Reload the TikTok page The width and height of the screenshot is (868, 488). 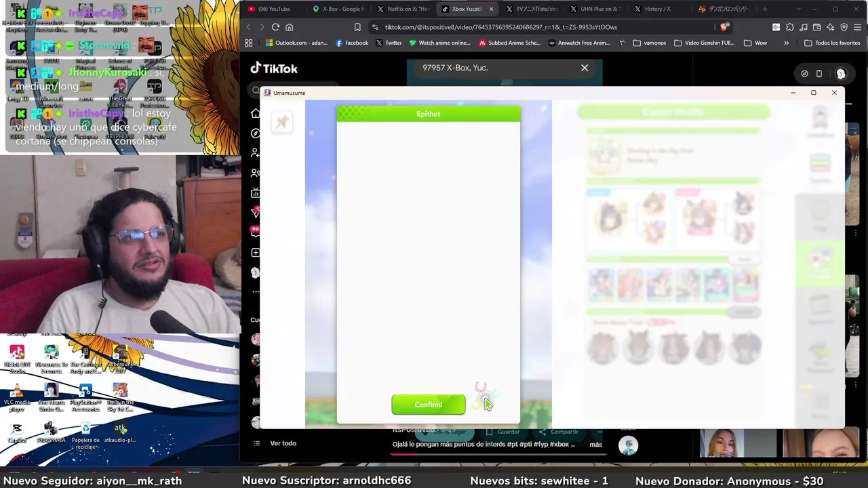[x=275, y=27]
